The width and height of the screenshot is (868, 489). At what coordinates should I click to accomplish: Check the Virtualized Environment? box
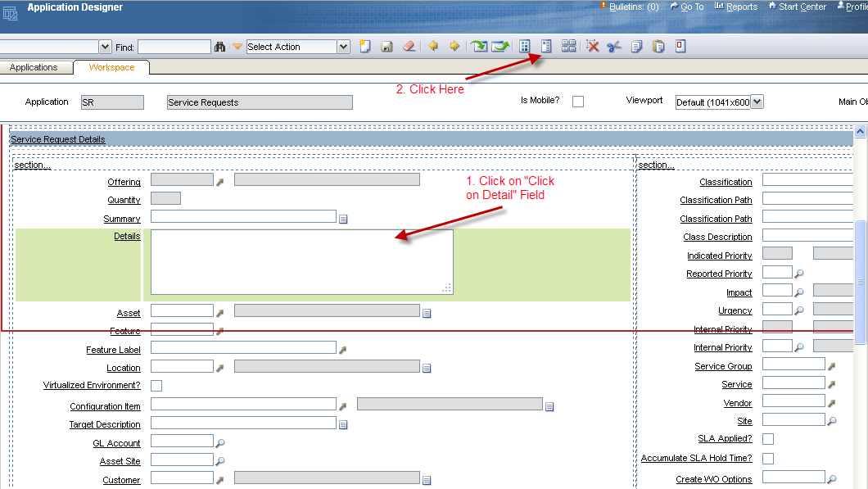point(155,385)
